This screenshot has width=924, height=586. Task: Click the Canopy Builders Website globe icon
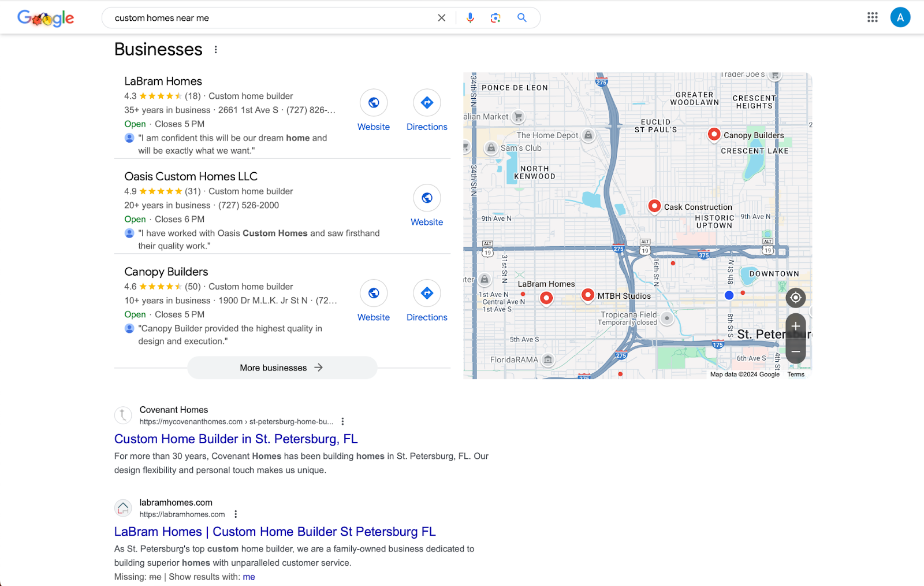pyautogui.click(x=374, y=294)
